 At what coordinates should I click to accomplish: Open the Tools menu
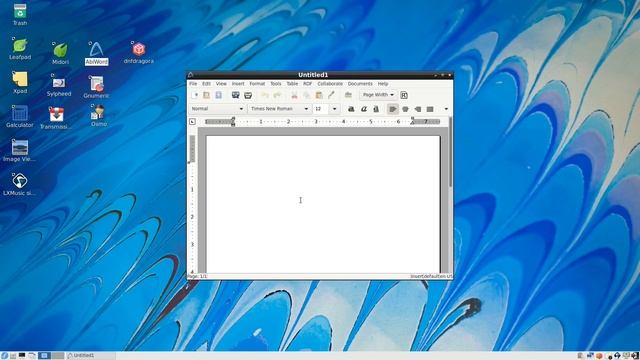point(276,84)
